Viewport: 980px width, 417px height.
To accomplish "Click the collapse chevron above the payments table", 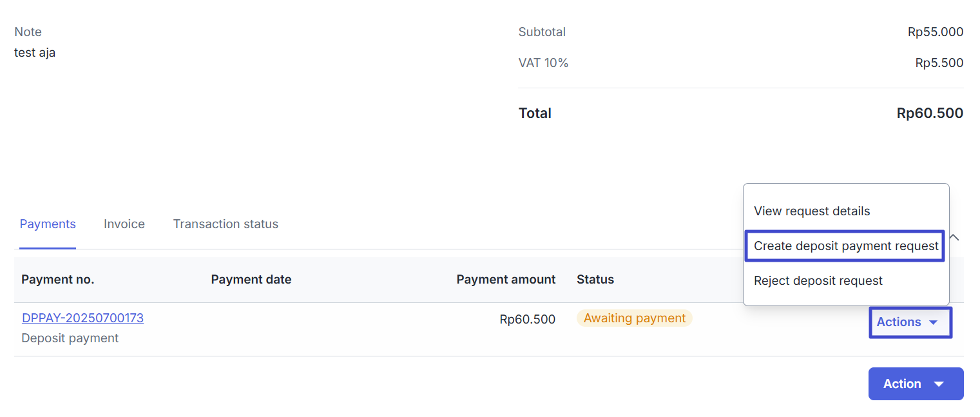I will [x=954, y=237].
